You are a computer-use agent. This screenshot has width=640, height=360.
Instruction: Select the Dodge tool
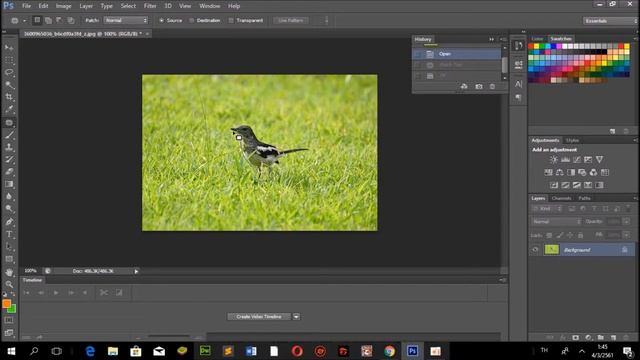point(9,209)
